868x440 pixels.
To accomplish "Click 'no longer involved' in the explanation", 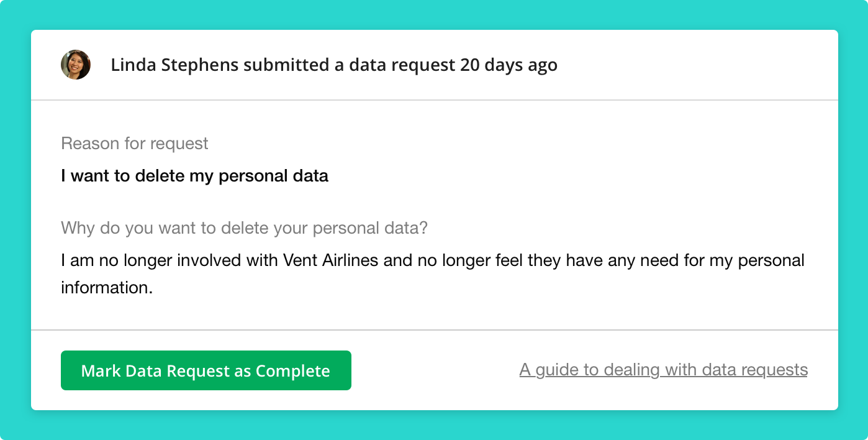I will [x=155, y=260].
